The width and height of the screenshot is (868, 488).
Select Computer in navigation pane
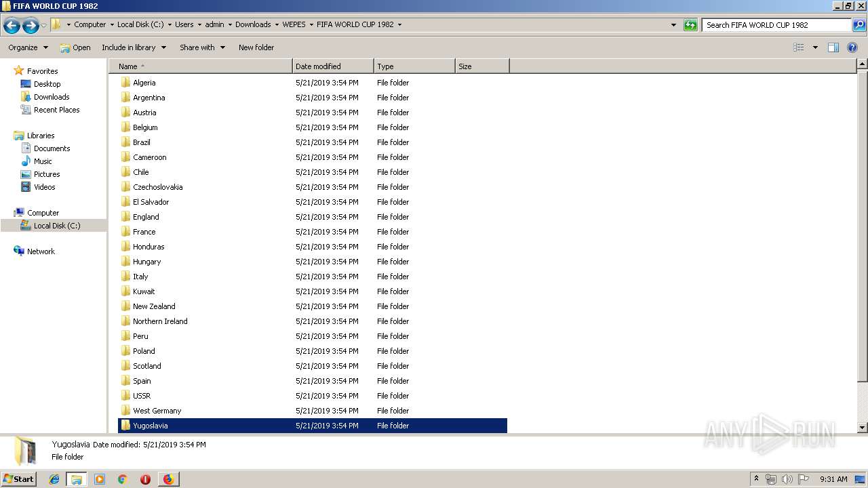click(x=43, y=213)
